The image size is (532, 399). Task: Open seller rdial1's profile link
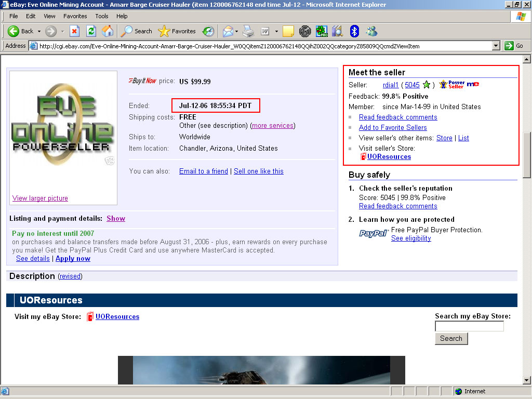click(391, 85)
